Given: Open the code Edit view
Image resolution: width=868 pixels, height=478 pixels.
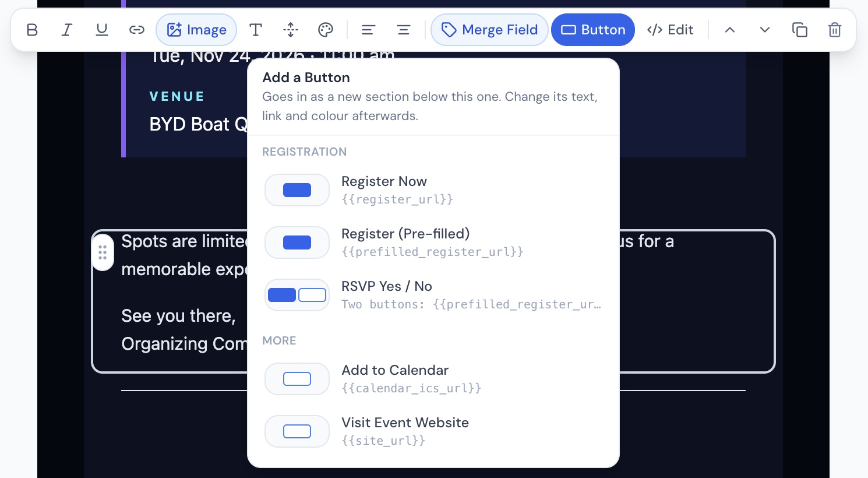Looking at the screenshot, I should (x=670, y=30).
